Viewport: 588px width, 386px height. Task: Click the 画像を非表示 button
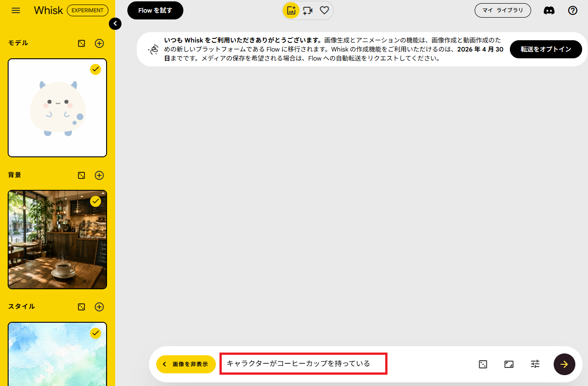pyautogui.click(x=186, y=364)
